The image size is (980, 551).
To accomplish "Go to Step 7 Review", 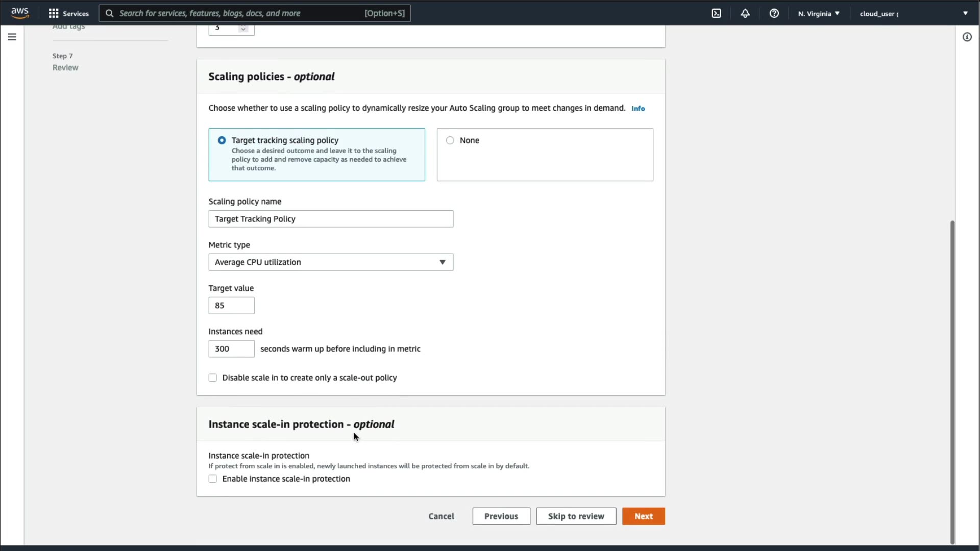I will (65, 67).
